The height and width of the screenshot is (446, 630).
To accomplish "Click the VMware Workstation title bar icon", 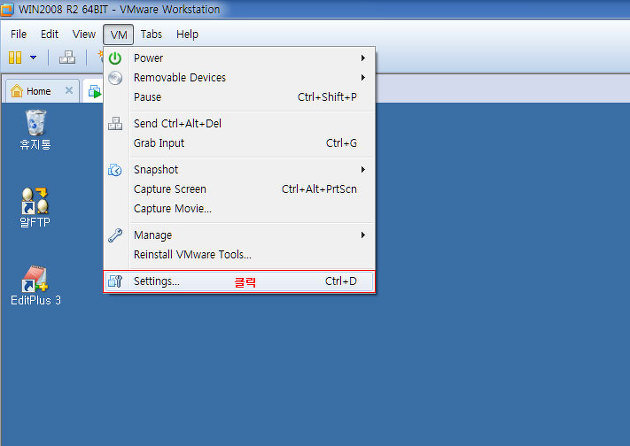I will pos(7,9).
